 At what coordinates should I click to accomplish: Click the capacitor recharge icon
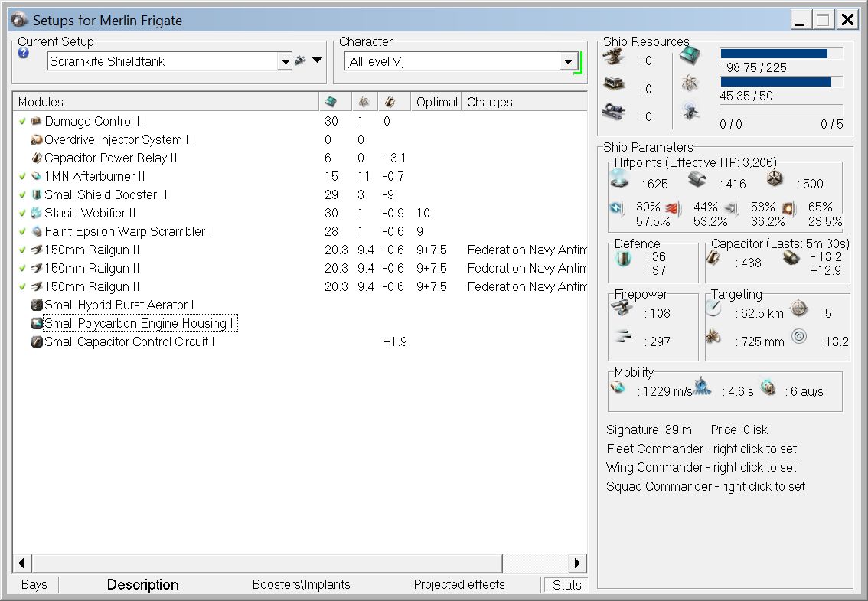click(791, 257)
